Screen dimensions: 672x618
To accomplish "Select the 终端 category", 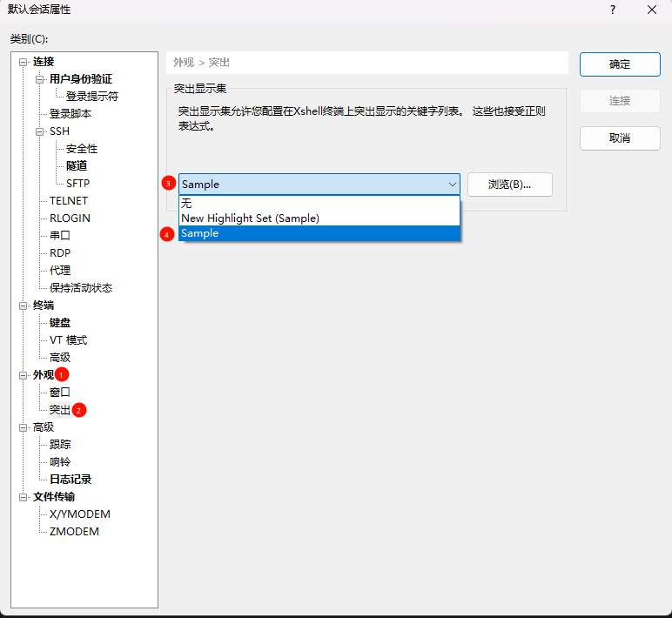I will click(x=44, y=306).
